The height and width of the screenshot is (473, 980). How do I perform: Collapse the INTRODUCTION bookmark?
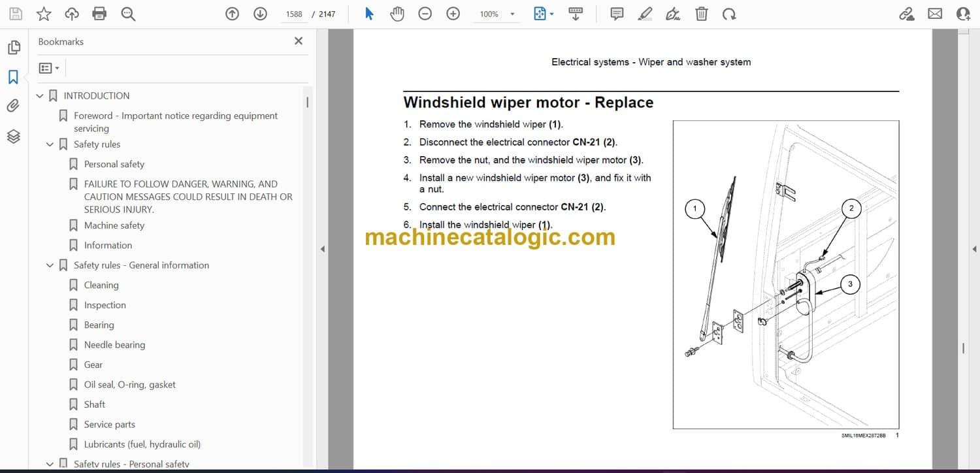click(x=40, y=96)
